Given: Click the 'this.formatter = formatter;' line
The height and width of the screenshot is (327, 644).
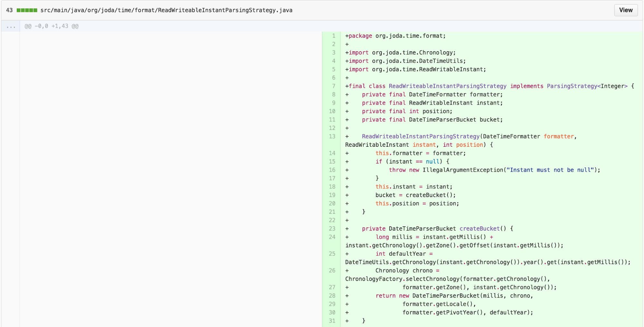Looking at the screenshot, I should point(420,153).
